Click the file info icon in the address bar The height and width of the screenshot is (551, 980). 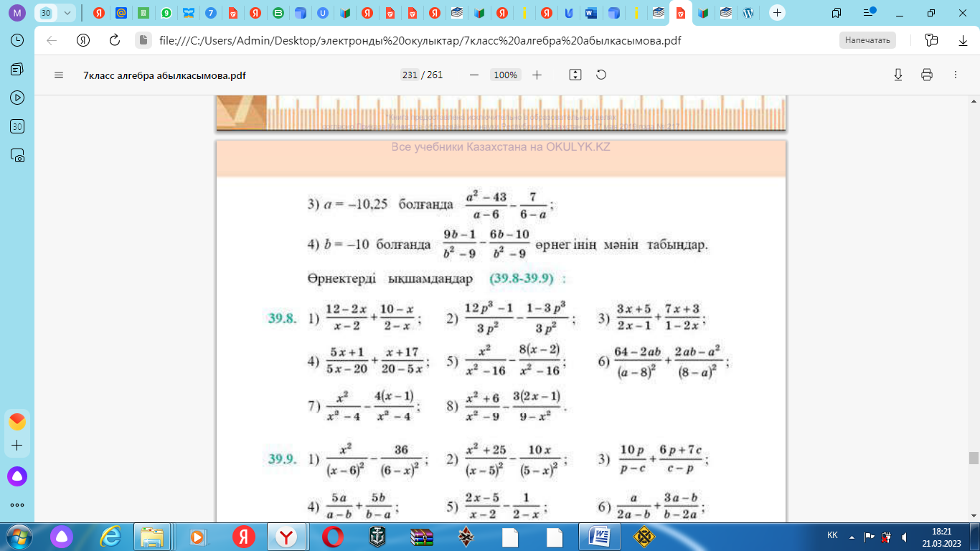[143, 40]
